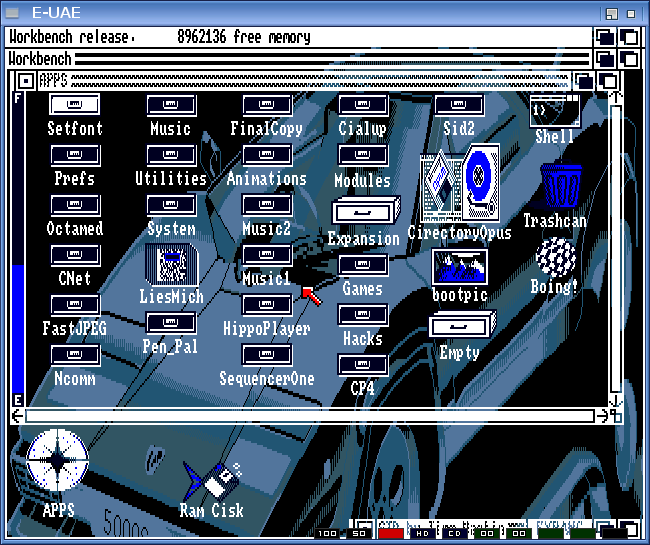
Task: Click the APPS window close gadget
Action: 26,81
